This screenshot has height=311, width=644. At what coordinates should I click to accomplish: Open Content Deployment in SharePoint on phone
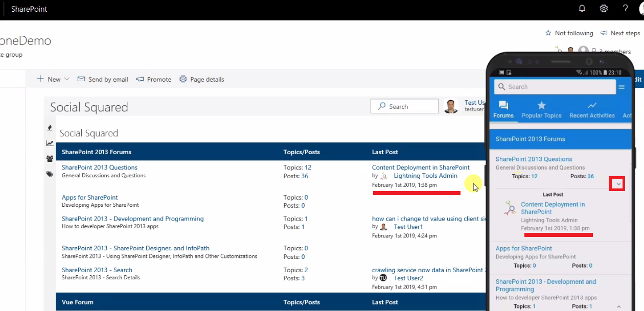[x=553, y=208]
